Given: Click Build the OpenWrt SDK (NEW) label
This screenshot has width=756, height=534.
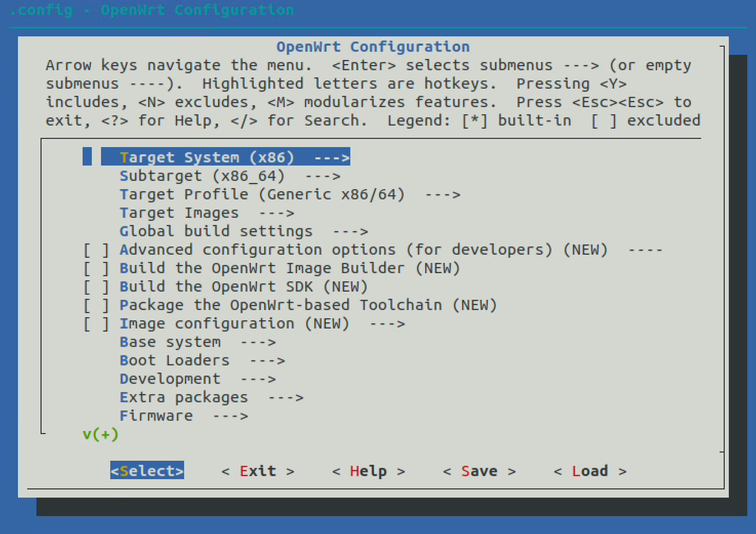Looking at the screenshot, I should tap(244, 286).
